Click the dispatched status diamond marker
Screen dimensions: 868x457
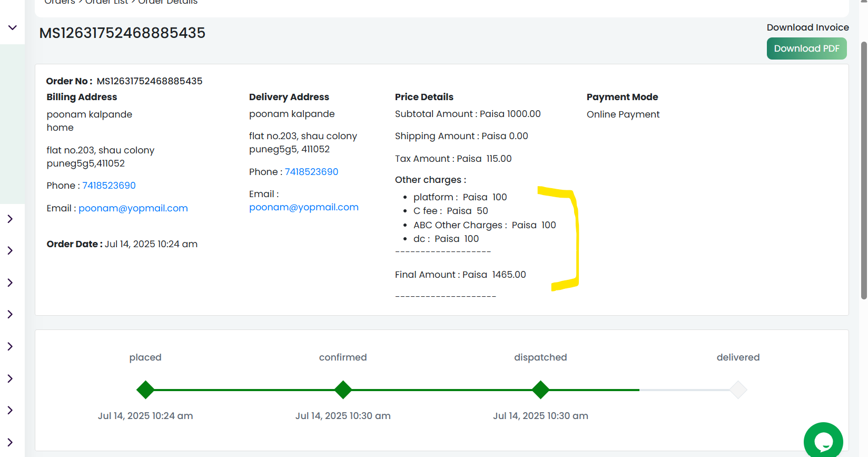click(540, 390)
